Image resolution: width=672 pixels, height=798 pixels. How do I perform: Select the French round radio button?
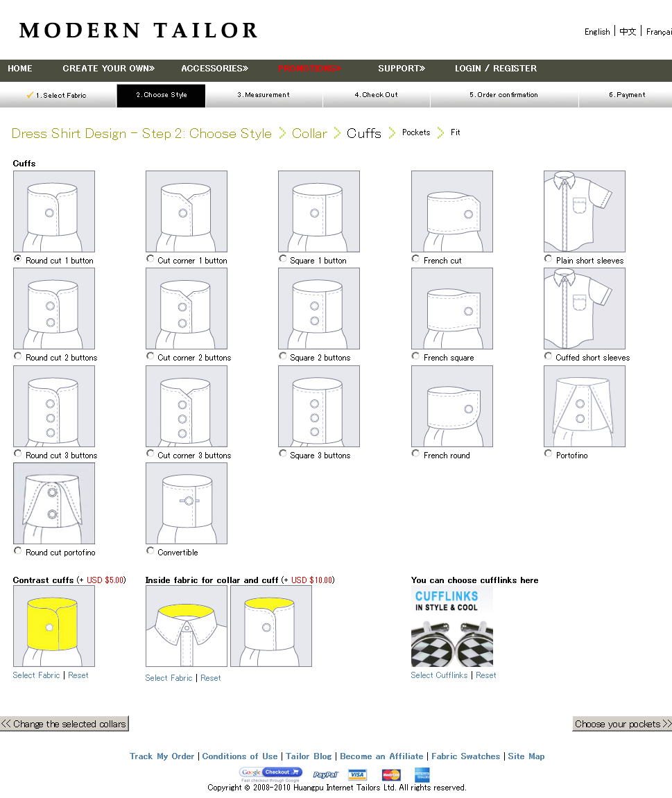pyautogui.click(x=415, y=453)
